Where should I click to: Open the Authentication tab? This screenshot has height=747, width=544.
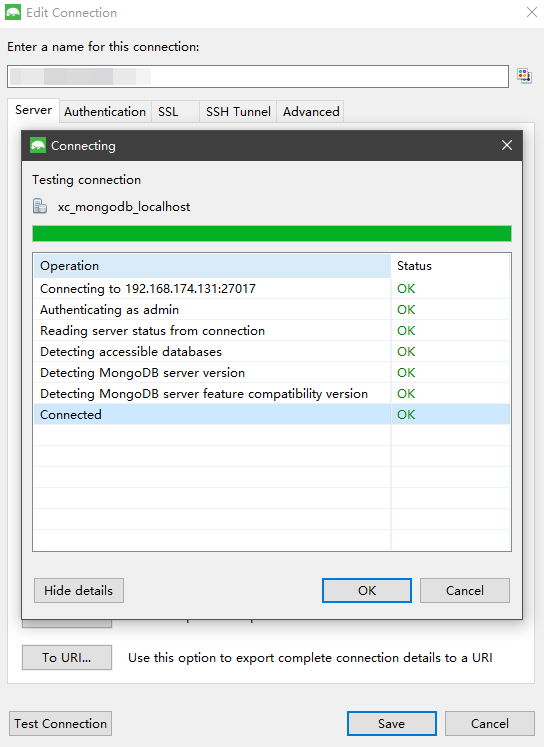(105, 111)
